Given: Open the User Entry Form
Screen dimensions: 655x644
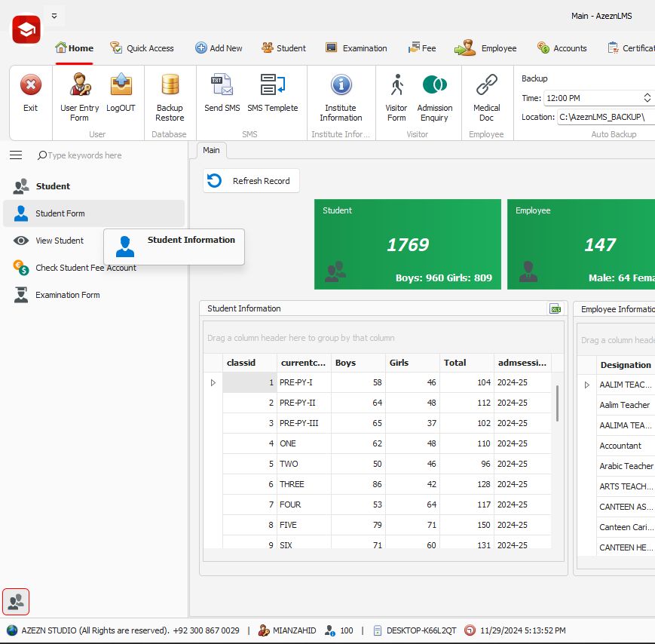Looking at the screenshot, I should 79,95.
